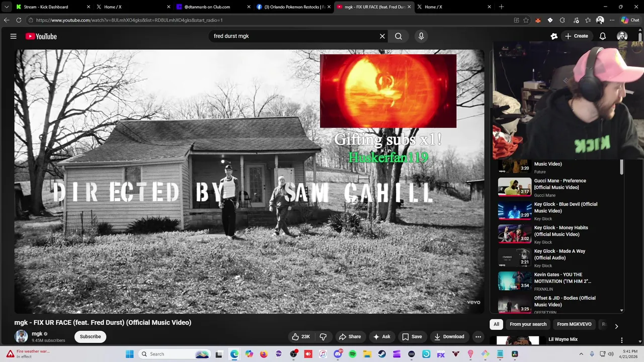The width and height of the screenshot is (644, 362).
Task: Open Key Glock - Money Habits video
Action: pyautogui.click(x=515, y=234)
